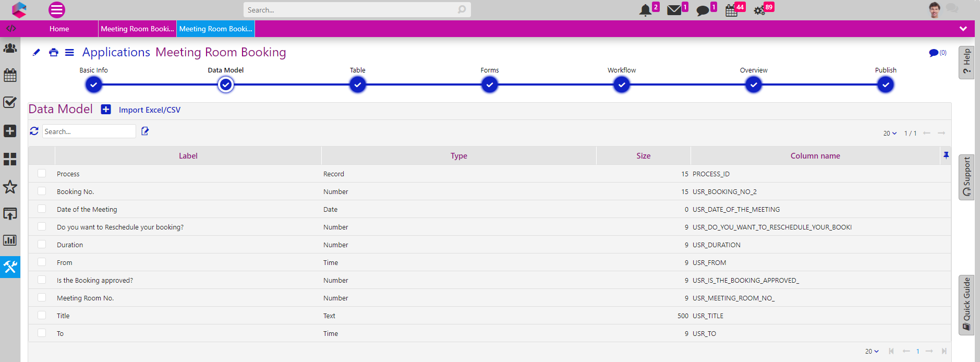Open top page-size dropdown showing 20
This screenshot has width=980, height=362.
click(889, 134)
